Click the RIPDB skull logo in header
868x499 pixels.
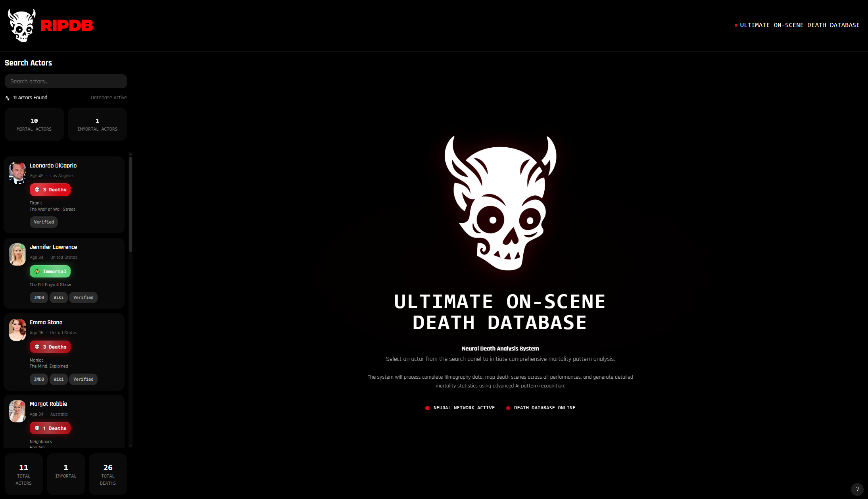point(22,25)
